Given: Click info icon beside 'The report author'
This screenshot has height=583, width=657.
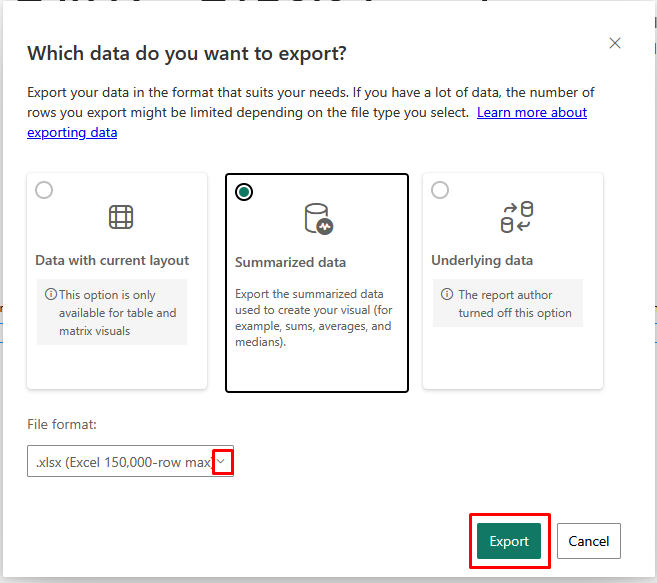Looking at the screenshot, I should tap(447, 294).
